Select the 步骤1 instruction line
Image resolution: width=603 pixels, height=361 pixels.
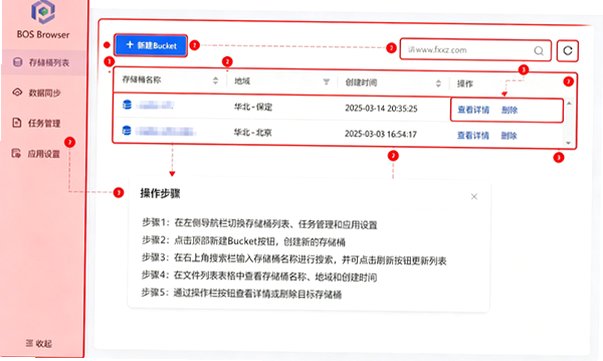260,224
